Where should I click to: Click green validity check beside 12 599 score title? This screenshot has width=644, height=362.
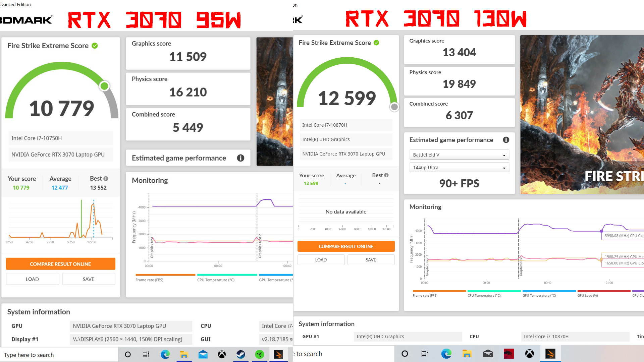tap(376, 43)
